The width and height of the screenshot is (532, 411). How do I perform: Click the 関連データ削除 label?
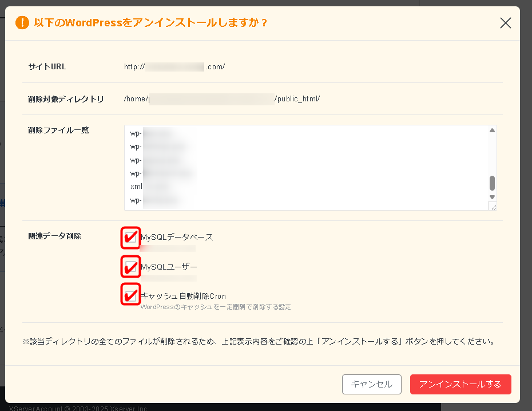pyautogui.click(x=54, y=236)
